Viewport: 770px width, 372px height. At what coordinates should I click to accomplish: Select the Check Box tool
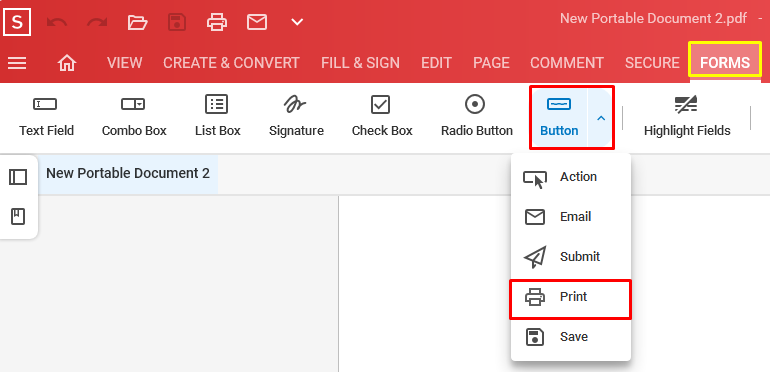coord(382,117)
